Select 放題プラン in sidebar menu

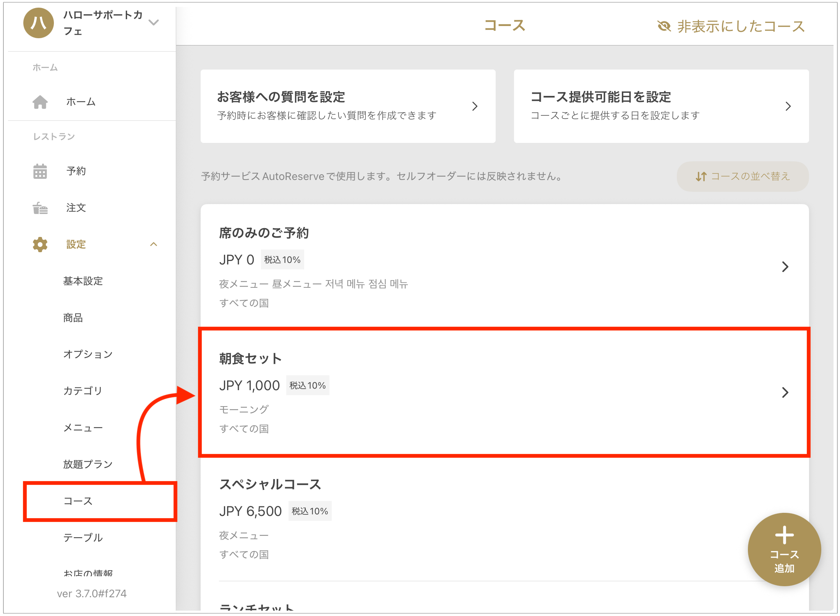click(88, 464)
